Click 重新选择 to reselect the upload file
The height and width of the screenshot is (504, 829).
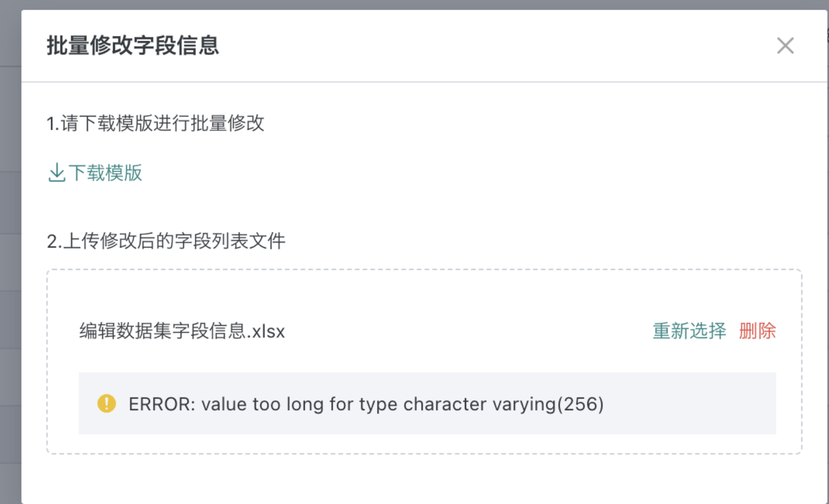pos(688,331)
